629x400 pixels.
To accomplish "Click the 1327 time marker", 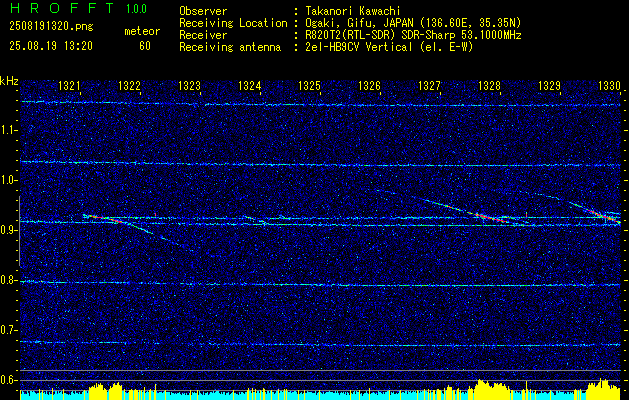I will (429, 85).
